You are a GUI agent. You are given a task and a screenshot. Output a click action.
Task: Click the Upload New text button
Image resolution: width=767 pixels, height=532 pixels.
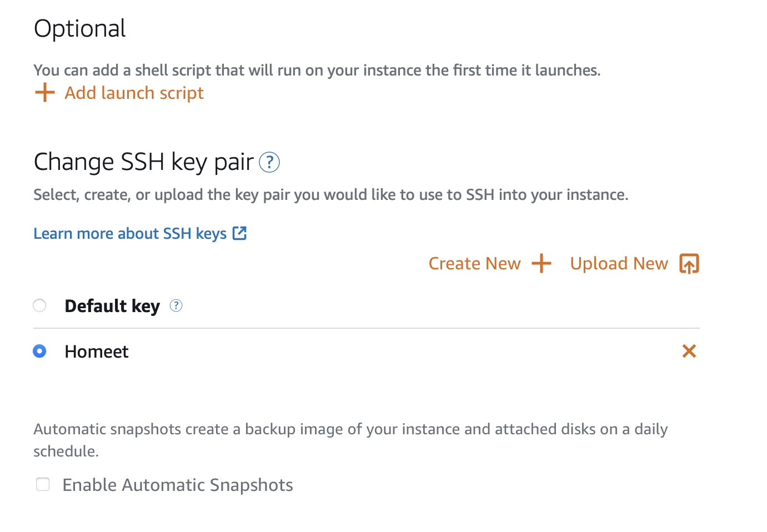(x=619, y=263)
